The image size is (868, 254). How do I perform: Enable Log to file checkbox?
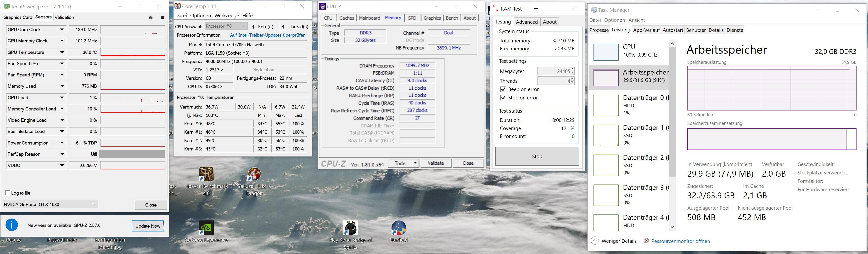pos(8,193)
